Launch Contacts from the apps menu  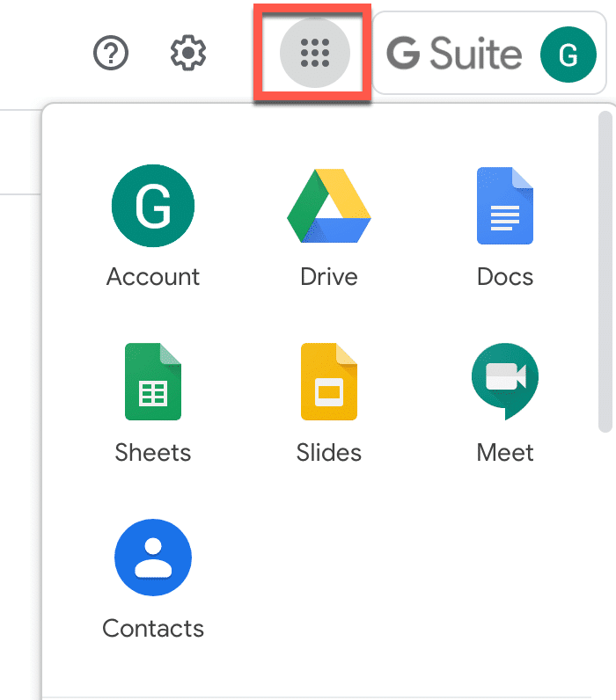[x=153, y=558]
